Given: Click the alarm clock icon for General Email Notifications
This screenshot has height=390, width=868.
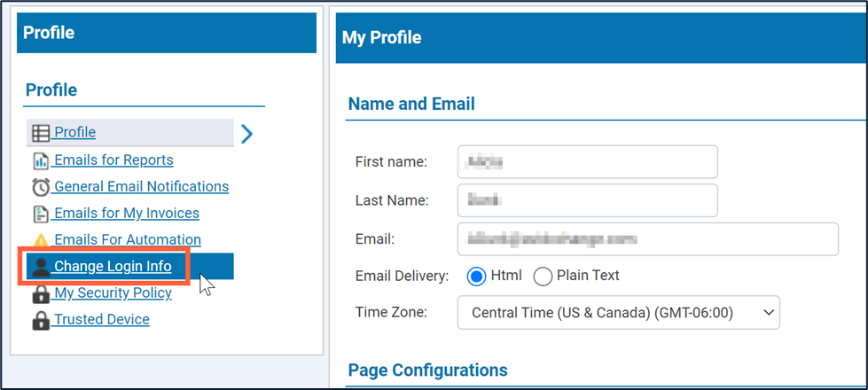Looking at the screenshot, I should coord(41,188).
